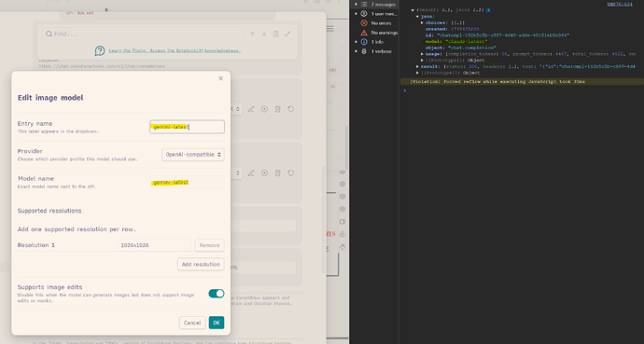Click the clipboard icon beside Find

click(x=276, y=34)
